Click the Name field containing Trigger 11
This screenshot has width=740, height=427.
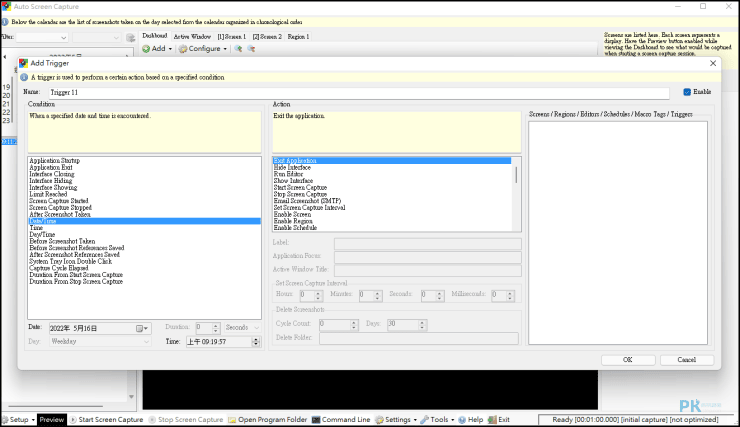[x=359, y=92]
